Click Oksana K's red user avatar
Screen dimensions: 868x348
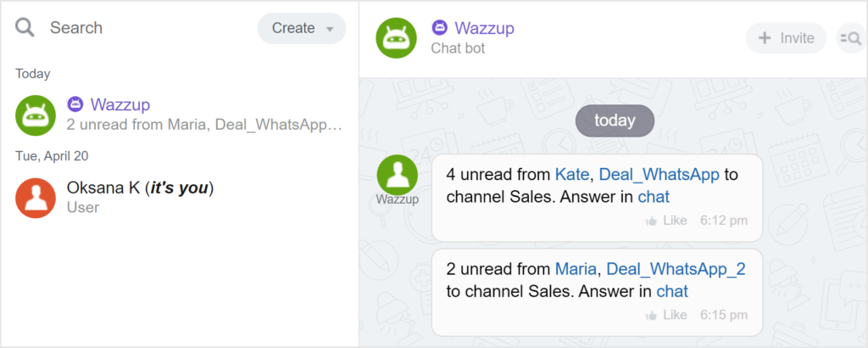click(x=36, y=197)
